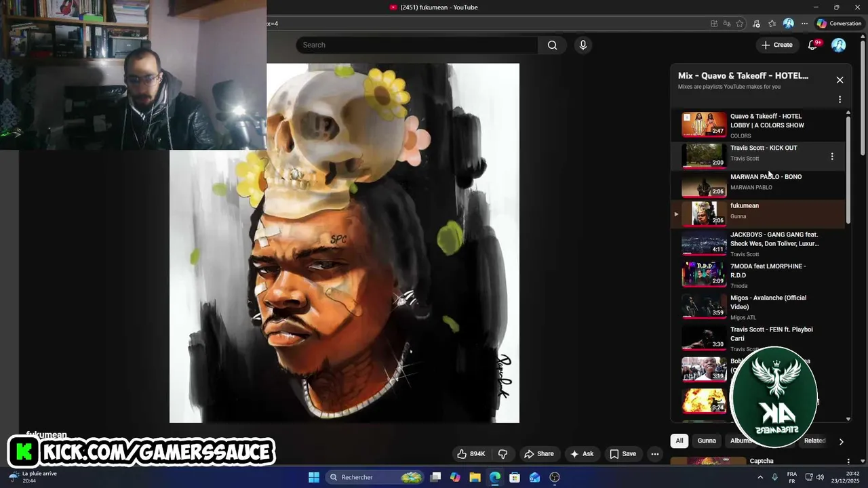This screenshot has height=488, width=868.
Task: Open Edge favorites list icon
Action: 772,24
